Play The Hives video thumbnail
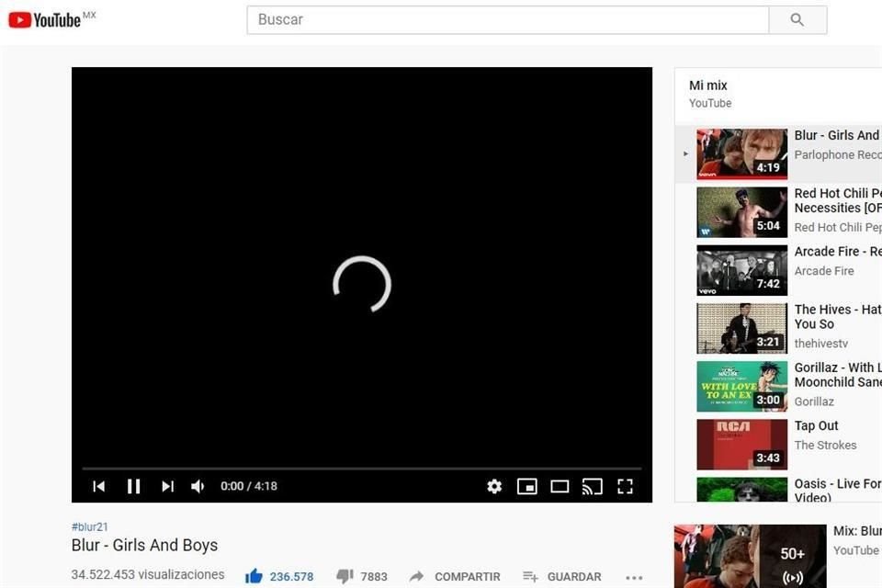The height and width of the screenshot is (588, 882). click(742, 328)
